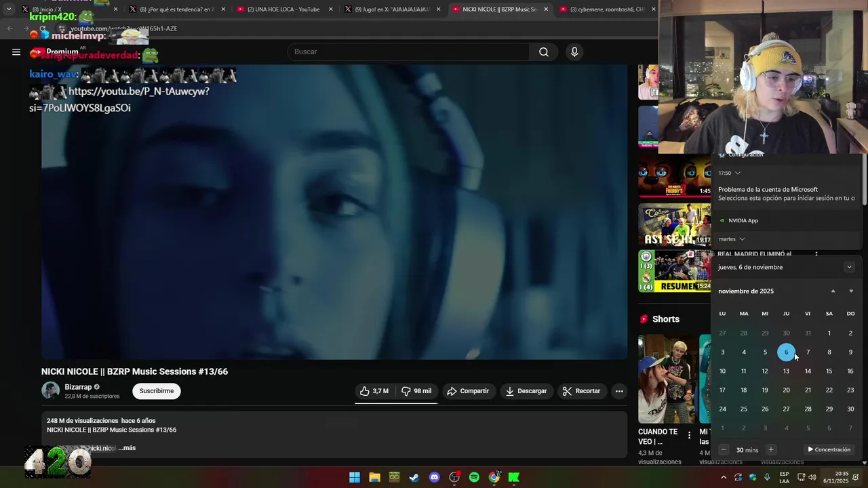This screenshot has width=868, height=488.
Task: Click the noviembre de 2025 calendar header
Action: point(746,291)
